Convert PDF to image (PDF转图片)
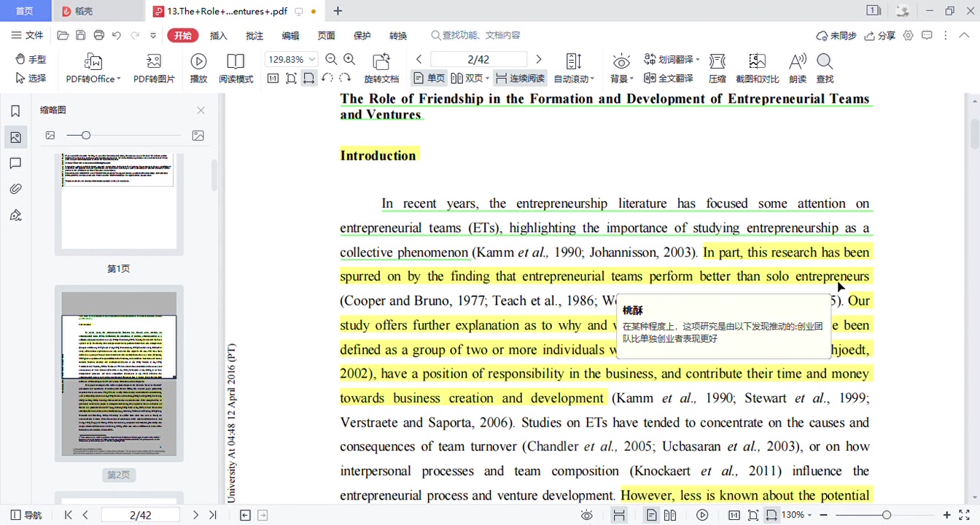The height and width of the screenshot is (525, 980). tap(154, 69)
